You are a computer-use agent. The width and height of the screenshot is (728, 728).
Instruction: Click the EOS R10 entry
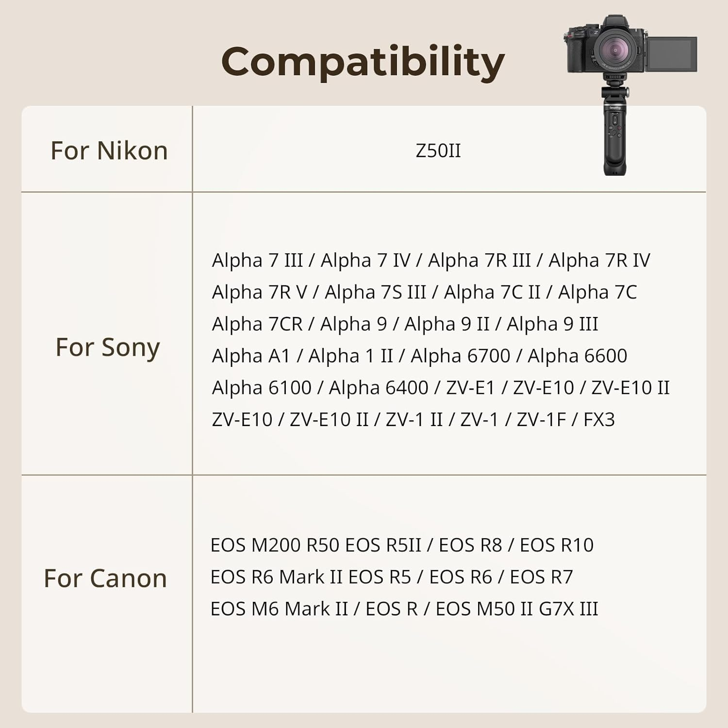pyautogui.click(x=557, y=545)
